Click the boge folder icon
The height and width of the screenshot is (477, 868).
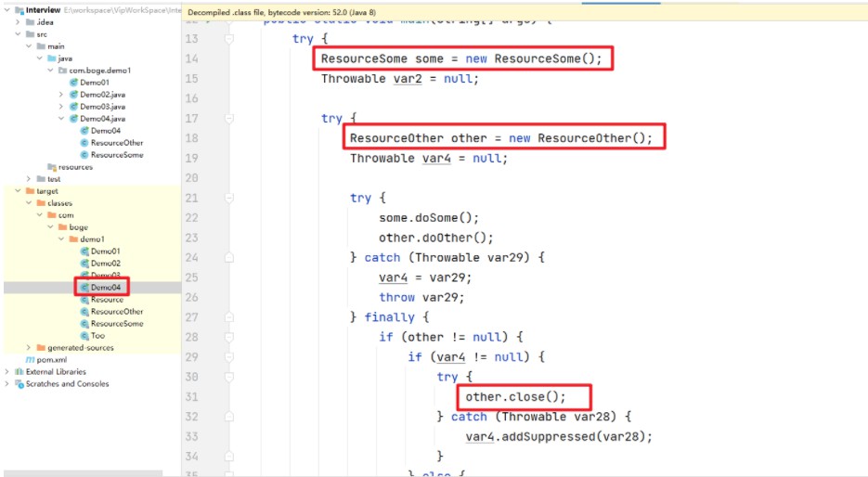[x=62, y=226]
